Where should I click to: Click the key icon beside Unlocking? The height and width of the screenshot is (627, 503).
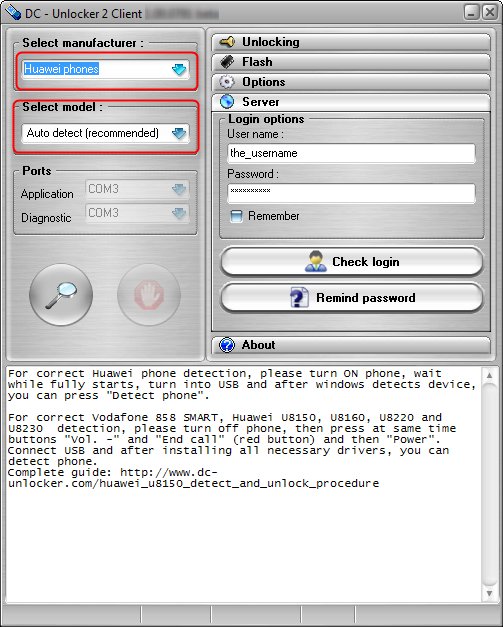point(227,42)
